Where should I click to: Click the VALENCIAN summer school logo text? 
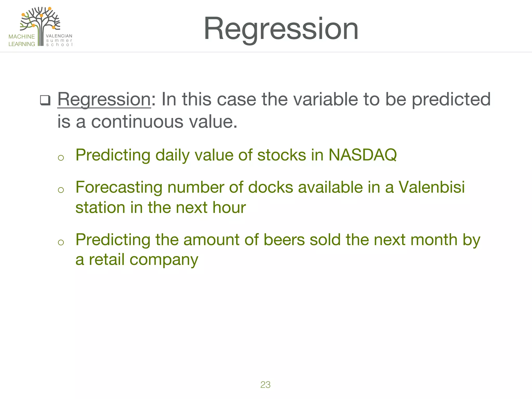(59, 40)
